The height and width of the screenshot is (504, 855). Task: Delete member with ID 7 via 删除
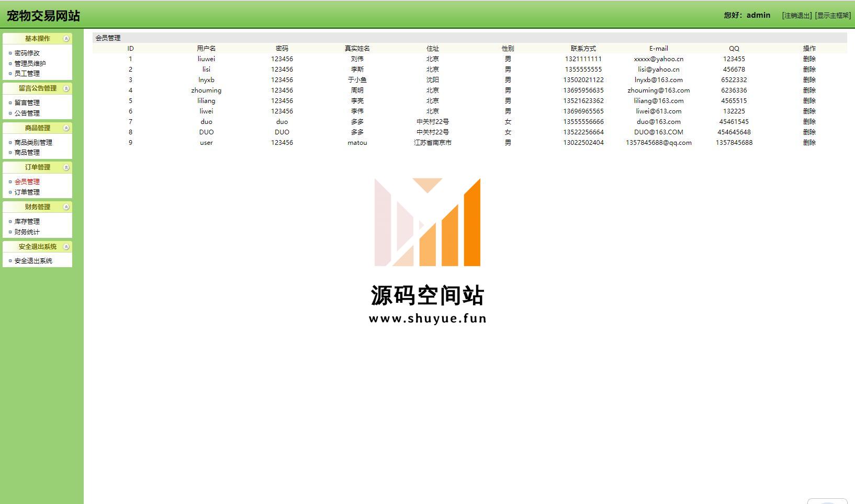(x=809, y=121)
